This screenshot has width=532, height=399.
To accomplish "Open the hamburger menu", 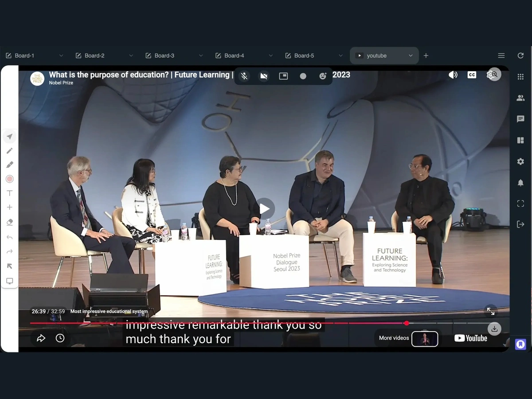I will click(x=501, y=55).
